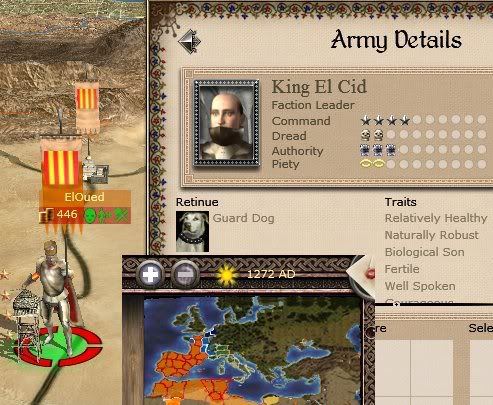Click the green face icon on ElOued banner
The width and height of the screenshot is (493, 405).
(x=90, y=216)
